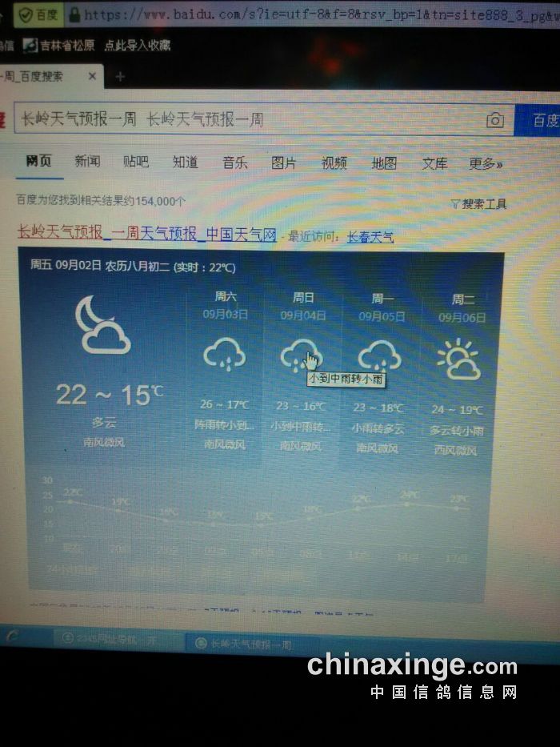Select the 地图 search tab
560x747 pixels.
click(x=384, y=163)
